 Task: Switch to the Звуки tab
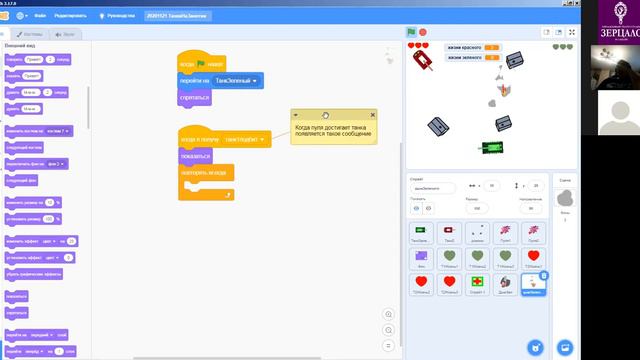[65, 34]
